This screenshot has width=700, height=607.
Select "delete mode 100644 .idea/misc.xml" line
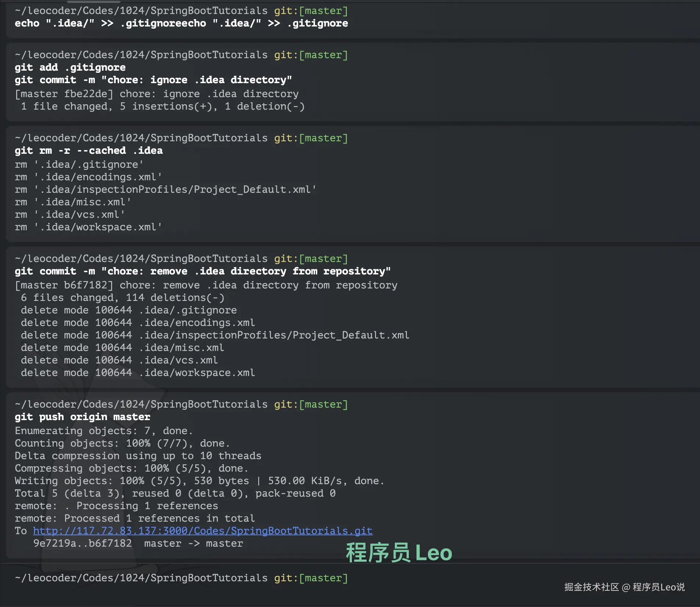point(122,348)
